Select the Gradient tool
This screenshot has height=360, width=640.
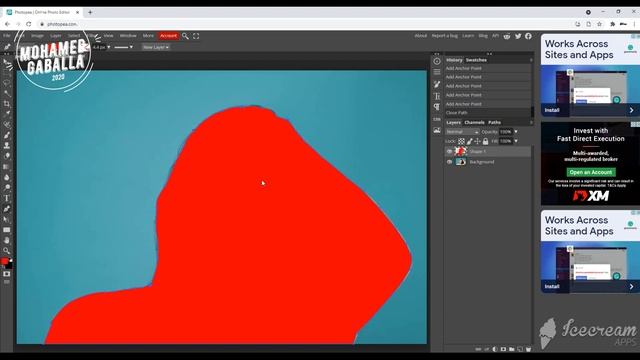[x=7, y=167]
